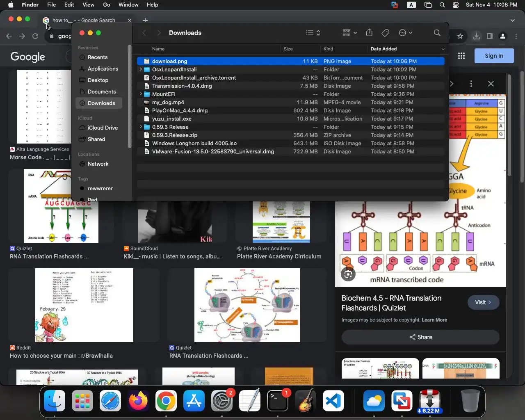This screenshot has height=420, width=525.
Task: Open the Learn More copyright link
Action: (434, 320)
